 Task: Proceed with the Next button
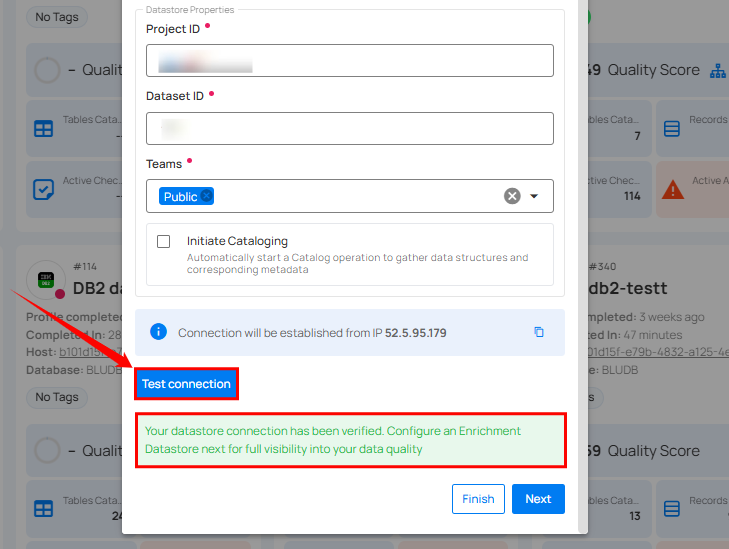tap(538, 499)
